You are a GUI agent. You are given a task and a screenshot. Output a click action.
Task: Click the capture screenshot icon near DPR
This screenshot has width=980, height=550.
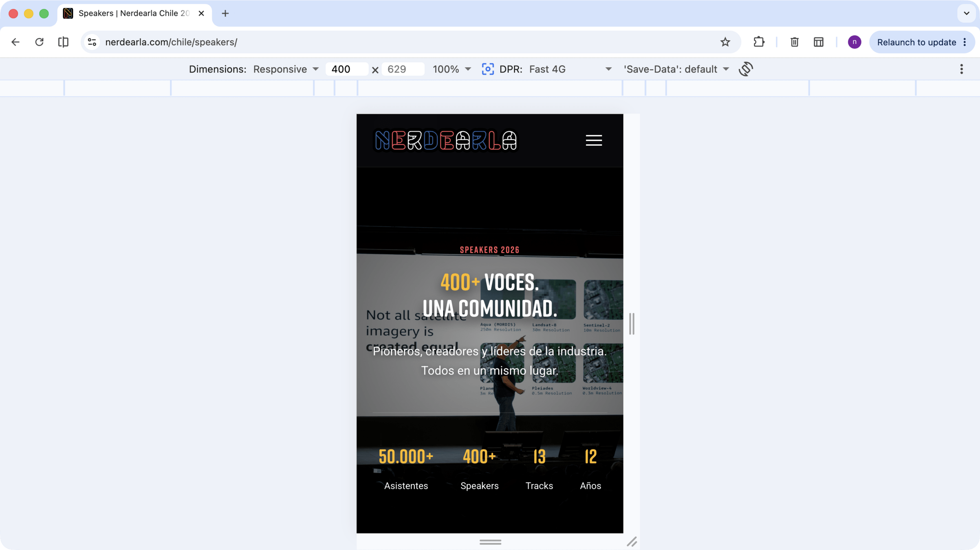point(488,69)
